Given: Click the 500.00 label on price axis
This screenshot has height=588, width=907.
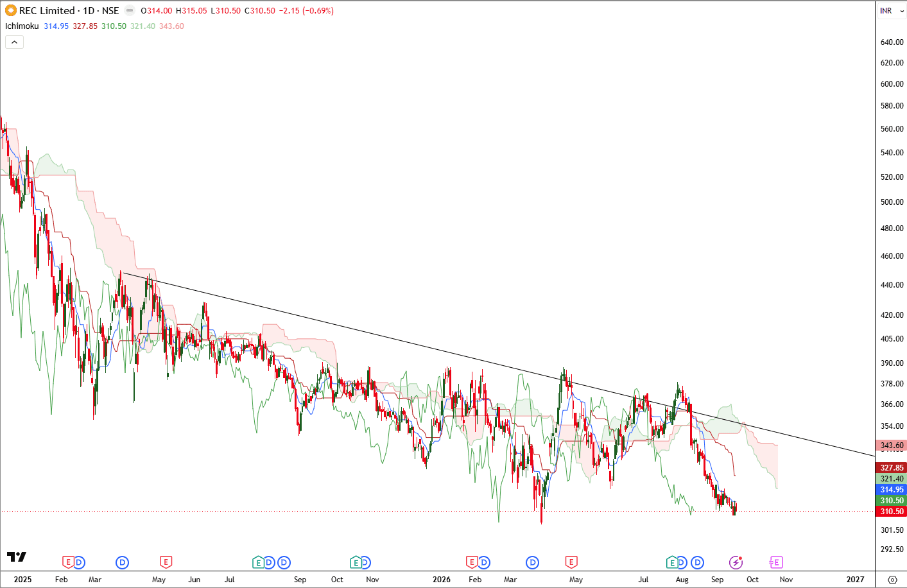Looking at the screenshot, I should [x=892, y=202].
